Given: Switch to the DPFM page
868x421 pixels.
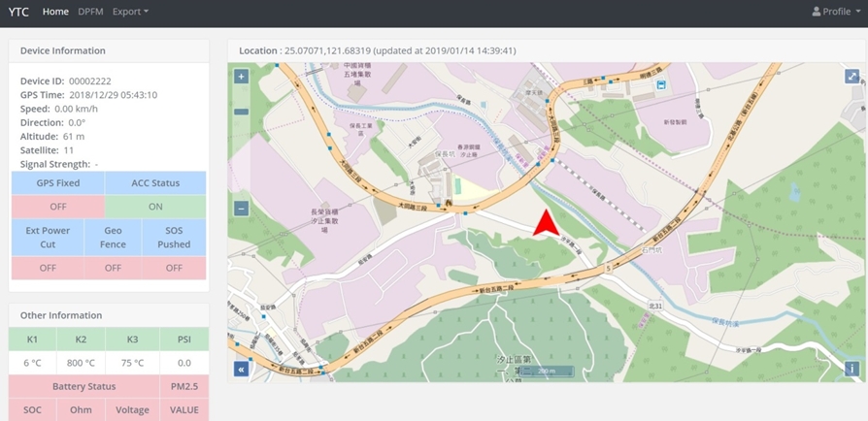Looking at the screenshot, I should (x=90, y=12).
